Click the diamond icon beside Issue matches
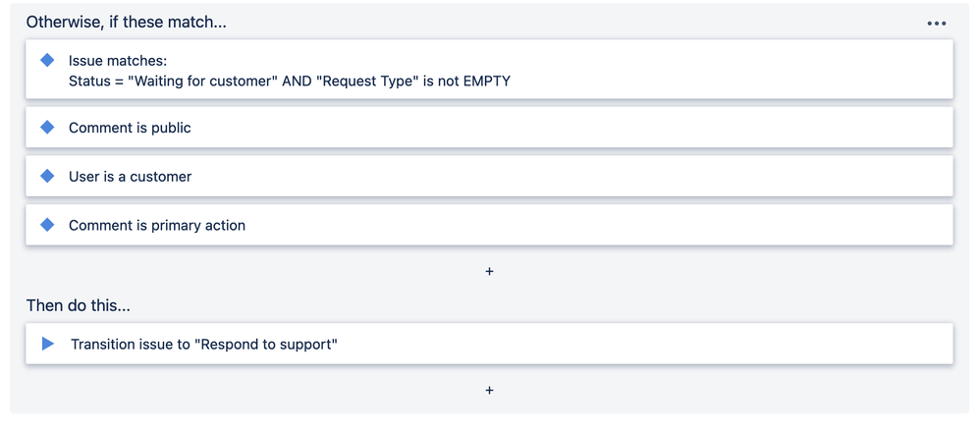This screenshot has width=980, height=432. (x=47, y=61)
